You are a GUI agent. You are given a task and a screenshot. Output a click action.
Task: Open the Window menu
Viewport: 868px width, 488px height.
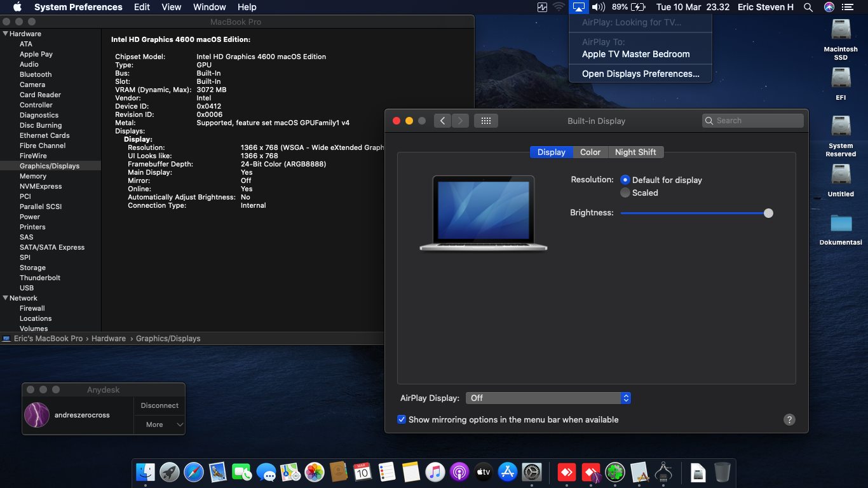click(210, 7)
